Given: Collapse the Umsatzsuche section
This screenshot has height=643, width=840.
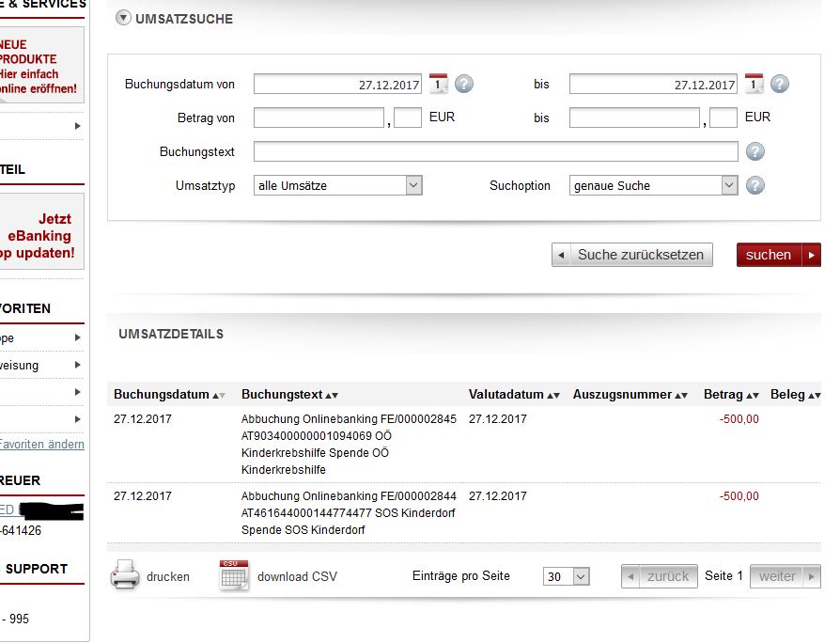Looking at the screenshot, I should pyautogui.click(x=123, y=18).
